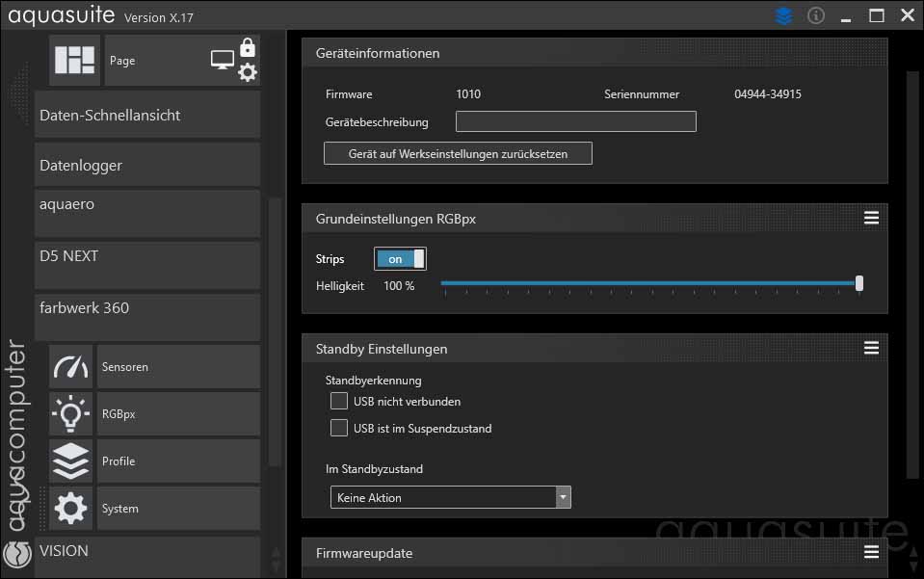Screen dimensions: 924x579
Task: Click the System gear icon in sidebar
Action: [x=70, y=508]
